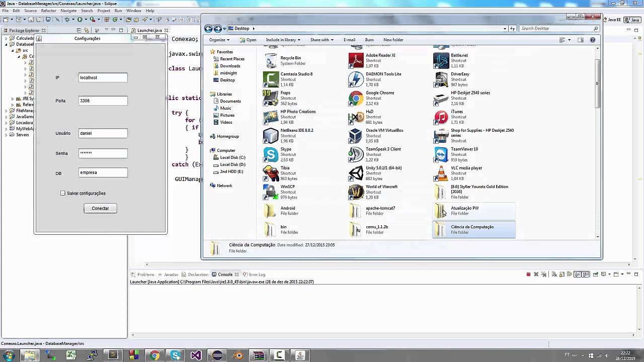Click the DB field showing empresa
Image resolution: width=644 pixels, height=362 pixels.
click(103, 172)
